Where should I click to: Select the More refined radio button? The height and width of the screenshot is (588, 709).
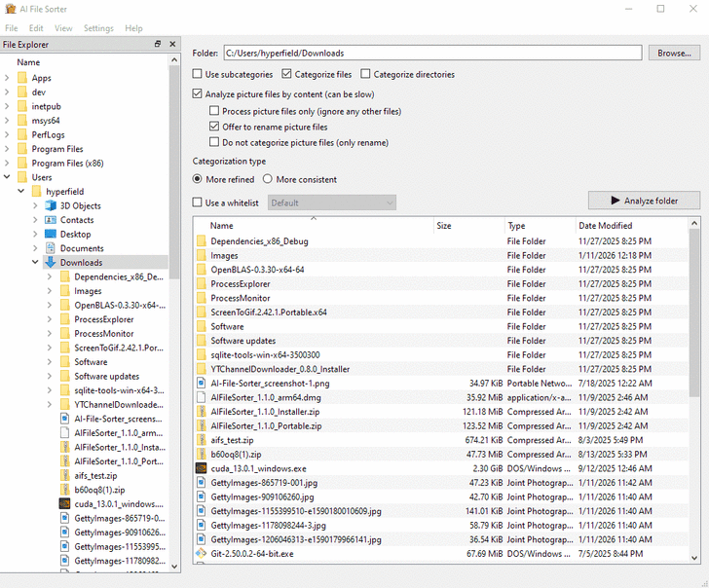point(197,179)
